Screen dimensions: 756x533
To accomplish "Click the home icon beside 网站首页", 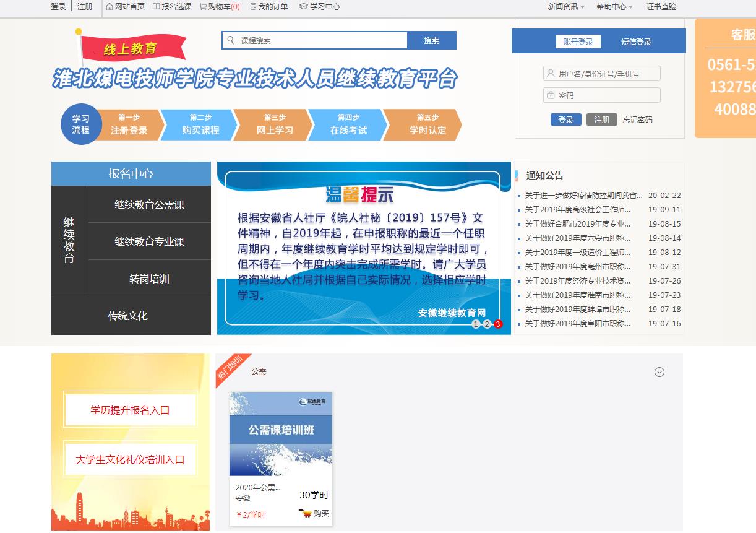I will (x=110, y=7).
